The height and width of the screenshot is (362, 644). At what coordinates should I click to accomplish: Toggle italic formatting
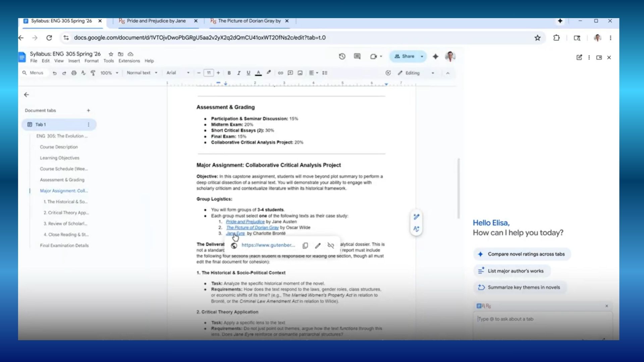[x=239, y=73]
